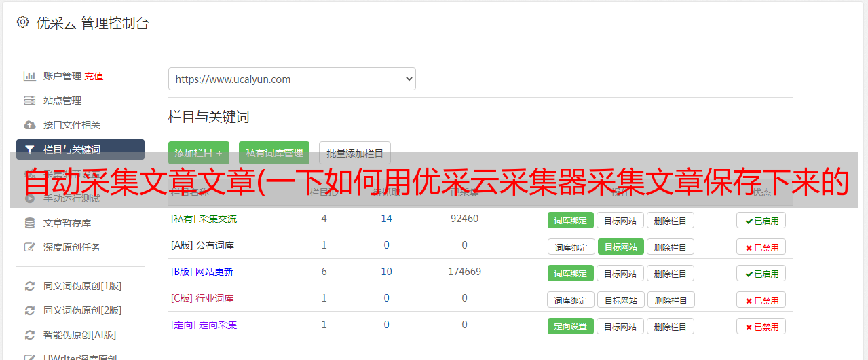
Task: Click the 92460 collected count cell
Action: tap(464, 219)
